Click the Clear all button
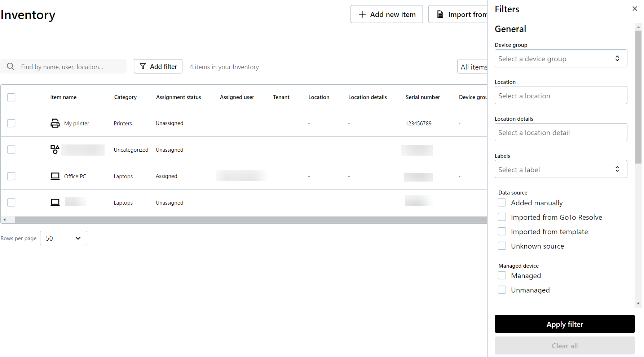This screenshot has width=644, height=357. tap(564, 345)
